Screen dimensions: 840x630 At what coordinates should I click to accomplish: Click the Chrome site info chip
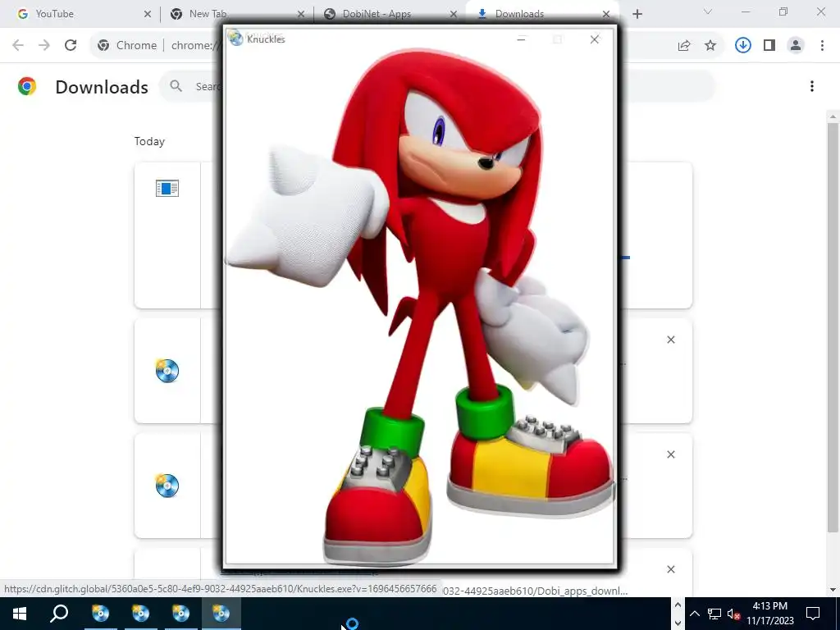[x=127, y=46]
